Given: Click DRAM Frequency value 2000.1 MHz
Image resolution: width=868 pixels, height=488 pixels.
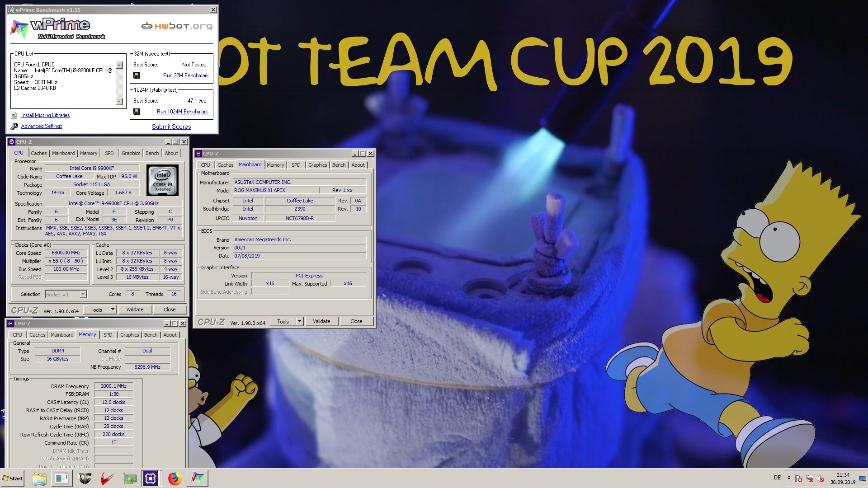Looking at the screenshot, I should click(113, 386).
